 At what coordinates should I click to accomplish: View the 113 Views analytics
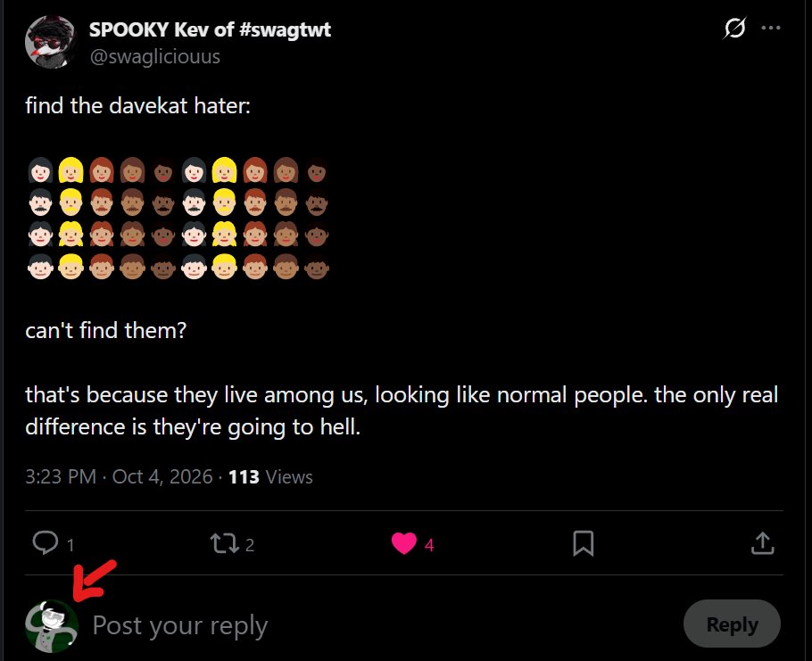(270, 476)
